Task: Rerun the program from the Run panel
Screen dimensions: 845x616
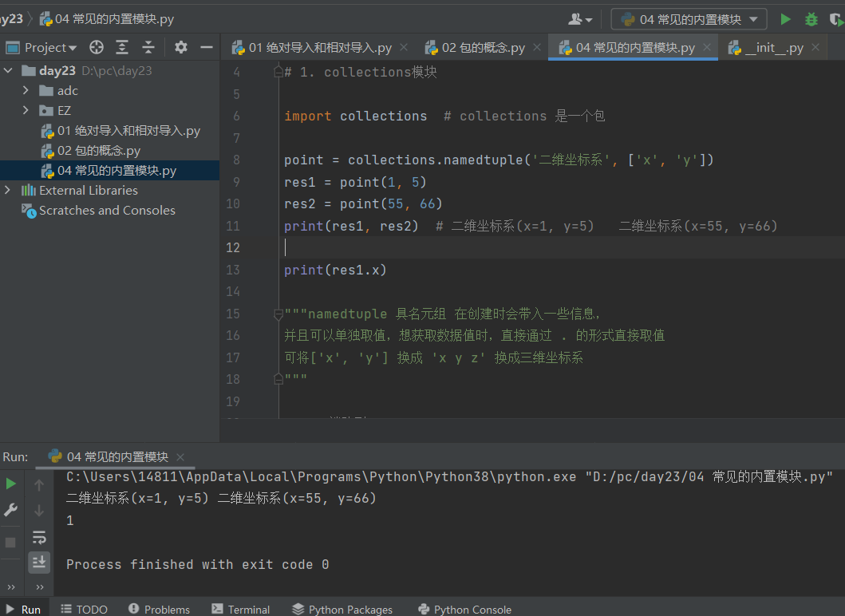Action: (11, 484)
